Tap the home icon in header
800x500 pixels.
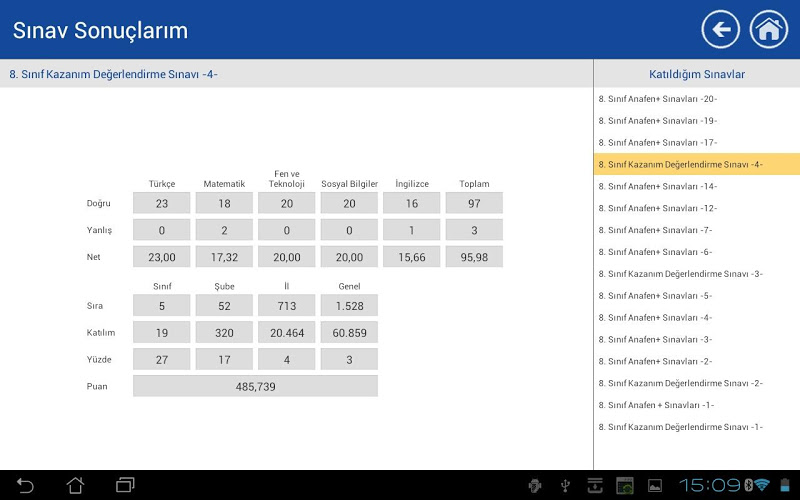[769, 29]
